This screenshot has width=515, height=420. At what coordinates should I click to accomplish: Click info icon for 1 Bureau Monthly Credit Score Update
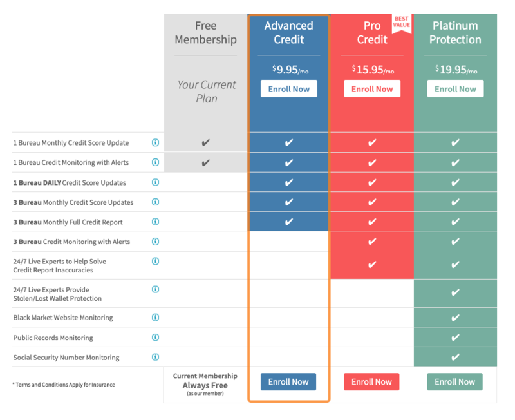click(155, 143)
